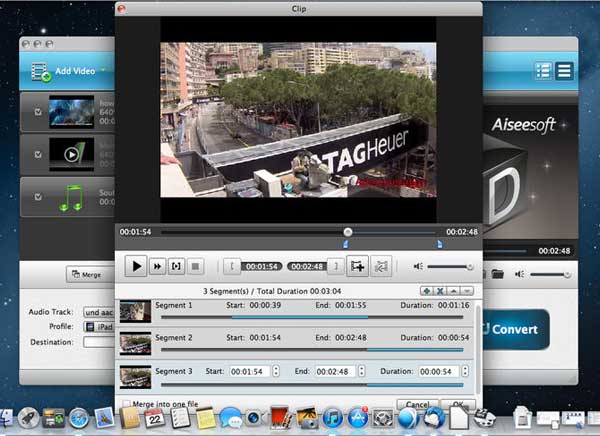Screen dimensions: 600x436
Task: Select the Segment 1 thumbnail
Action: pos(135,311)
